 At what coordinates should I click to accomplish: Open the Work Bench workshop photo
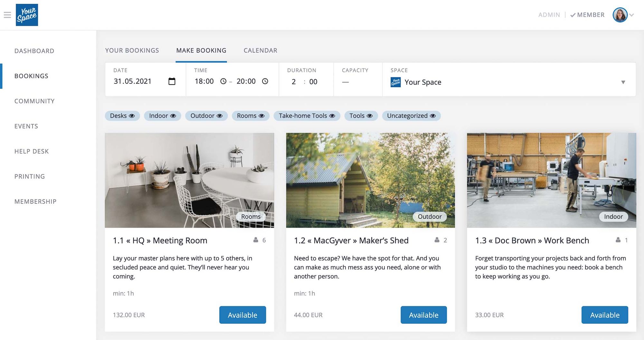tap(552, 180)
